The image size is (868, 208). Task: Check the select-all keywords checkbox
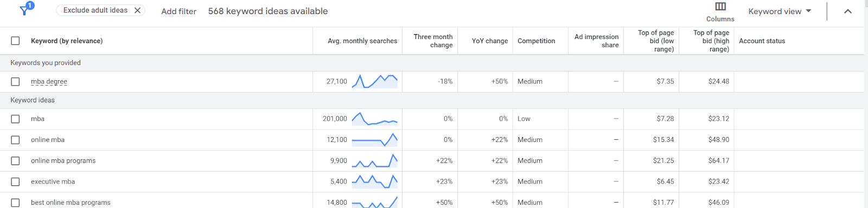(15, 41)
